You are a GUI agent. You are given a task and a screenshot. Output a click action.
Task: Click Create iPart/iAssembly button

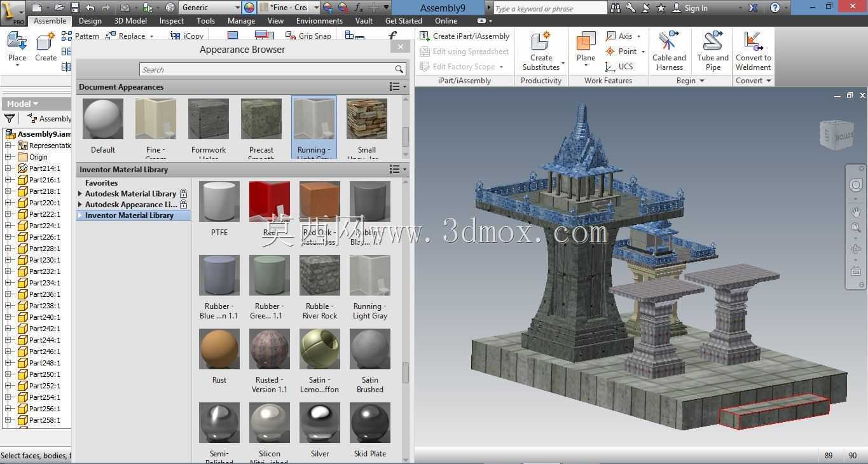[465, 36]
